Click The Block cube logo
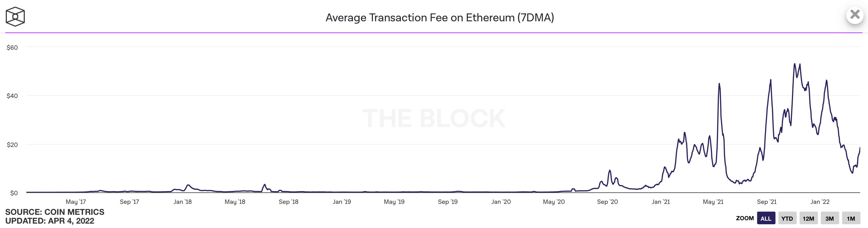The height and width of the screenshot is (228, 868). [x=15, y=17]
